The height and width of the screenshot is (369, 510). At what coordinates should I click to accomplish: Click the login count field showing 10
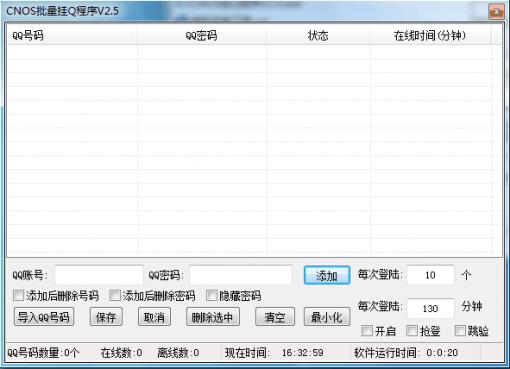pyautogui.click(x=430, y=275)
